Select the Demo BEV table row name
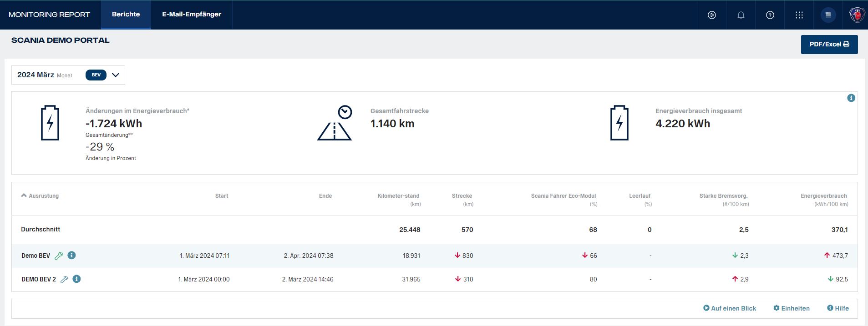The image size is (868, 326). pos(36,256)
